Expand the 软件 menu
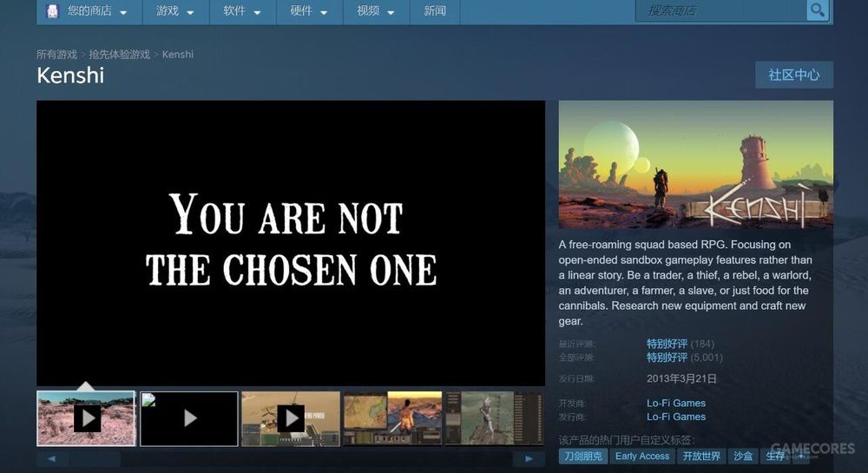This screenshot has height=473, width=868. click(242, 11)
